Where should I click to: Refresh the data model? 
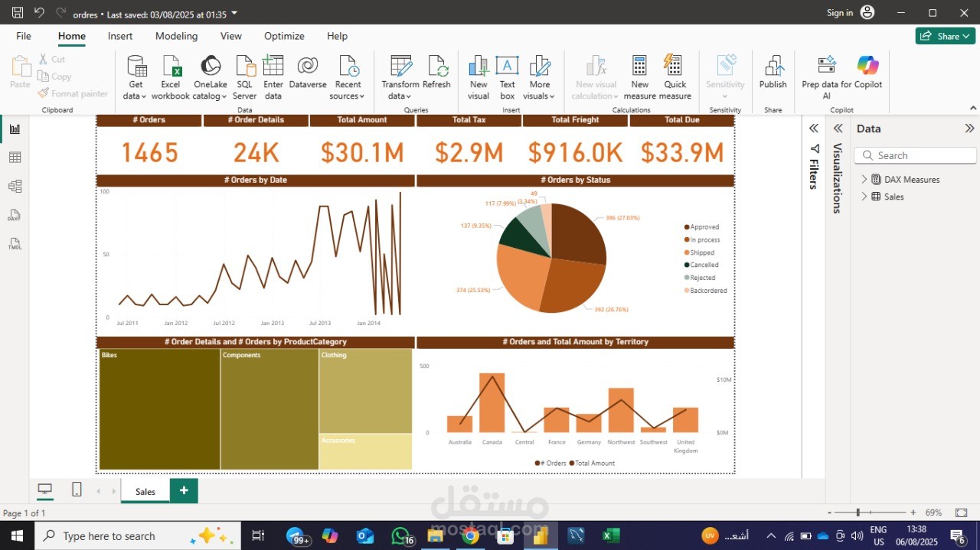coord(436,73)
